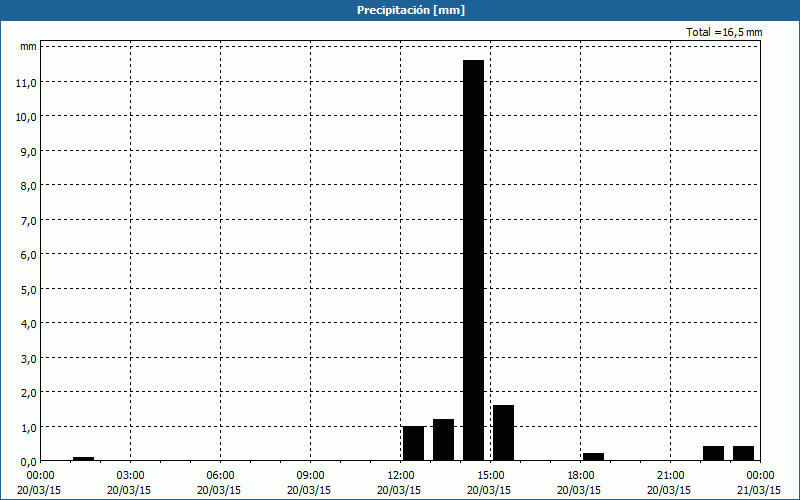Select the 1,0 mm bar just after 12:00
This screenshot has height=500, width=800.
[413, 443]
